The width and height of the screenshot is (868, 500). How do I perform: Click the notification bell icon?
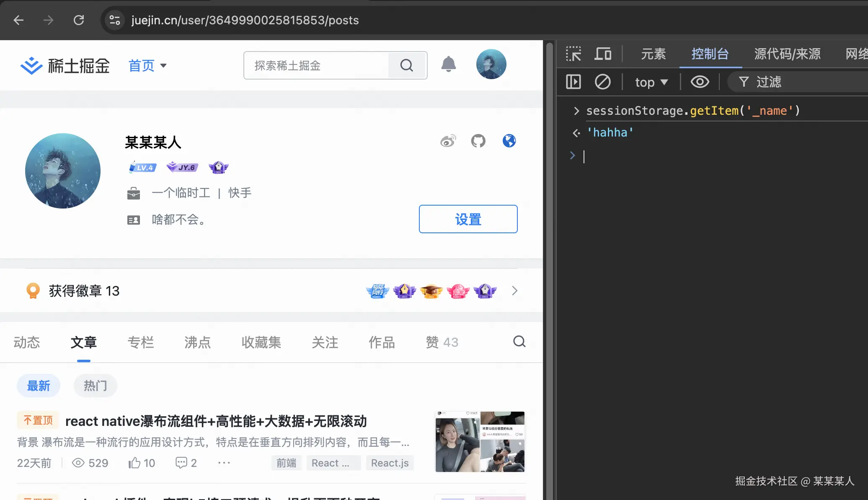[448, 64]
